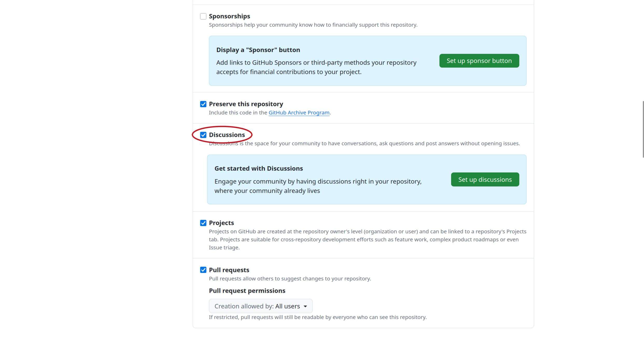Uncheck the Preserve this repository checkbox
The width and height of the screenshot is (644, 340).
pos(203,104)
